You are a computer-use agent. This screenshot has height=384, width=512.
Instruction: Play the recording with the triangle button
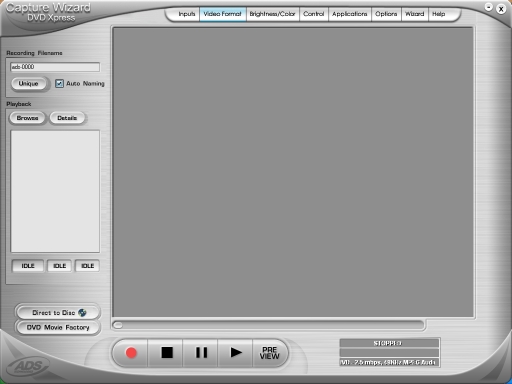(236, 353)
